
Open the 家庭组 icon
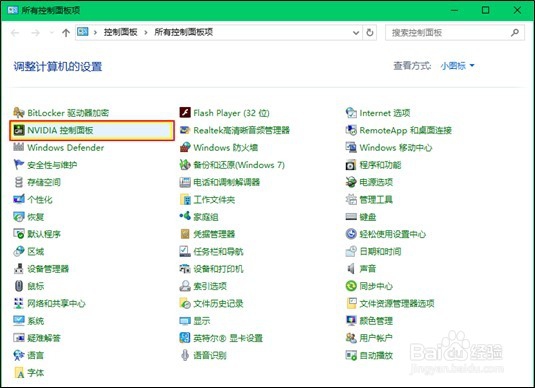185,216
